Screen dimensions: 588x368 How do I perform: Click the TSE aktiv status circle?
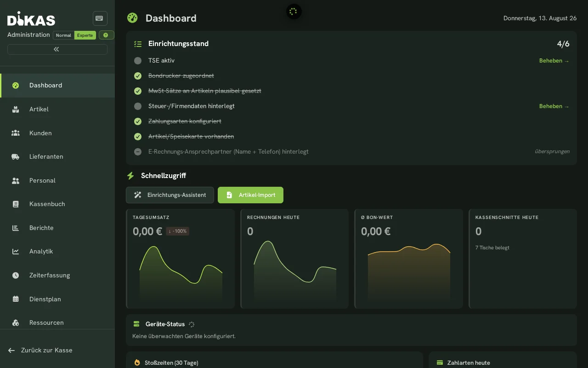pyautogui.click(x=138, y=61)
